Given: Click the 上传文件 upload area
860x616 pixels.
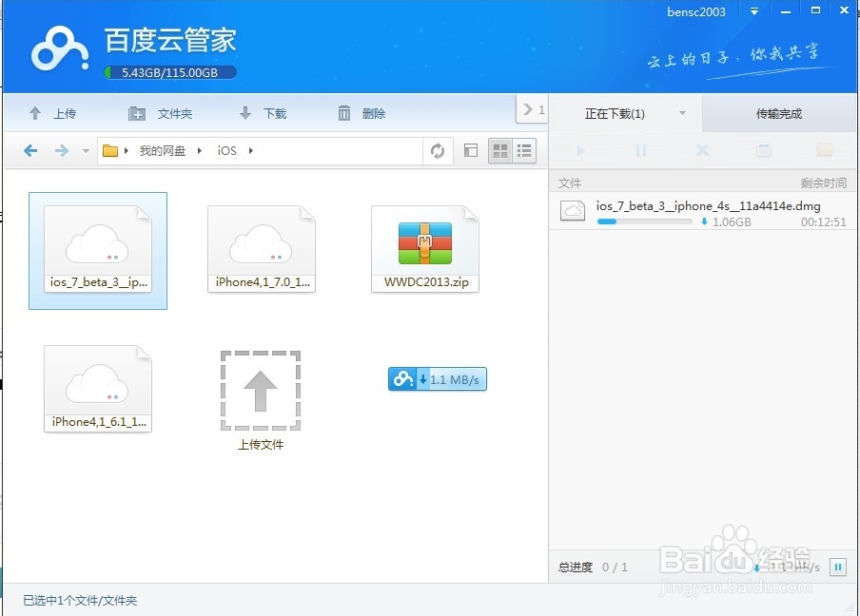Looking at the screenshot, I should point(261,390).
